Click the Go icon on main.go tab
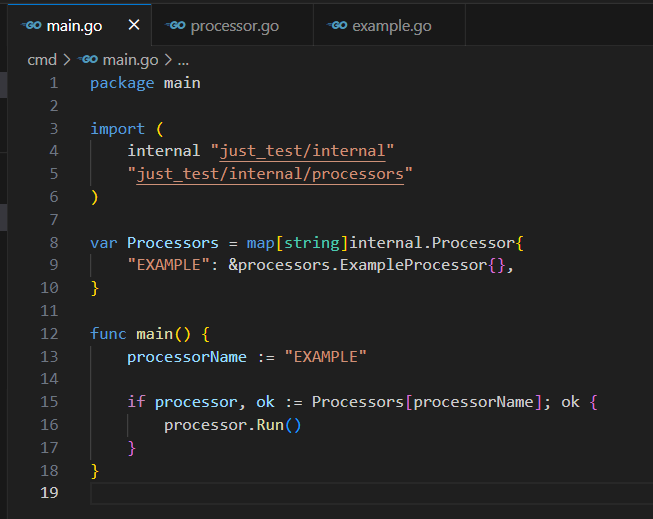653x519 pixels. [31, 25]
